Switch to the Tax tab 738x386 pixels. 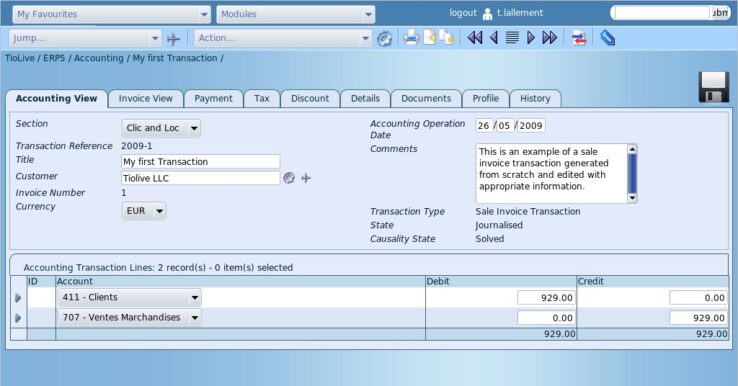pyautogui.click(x=262, y=99)
